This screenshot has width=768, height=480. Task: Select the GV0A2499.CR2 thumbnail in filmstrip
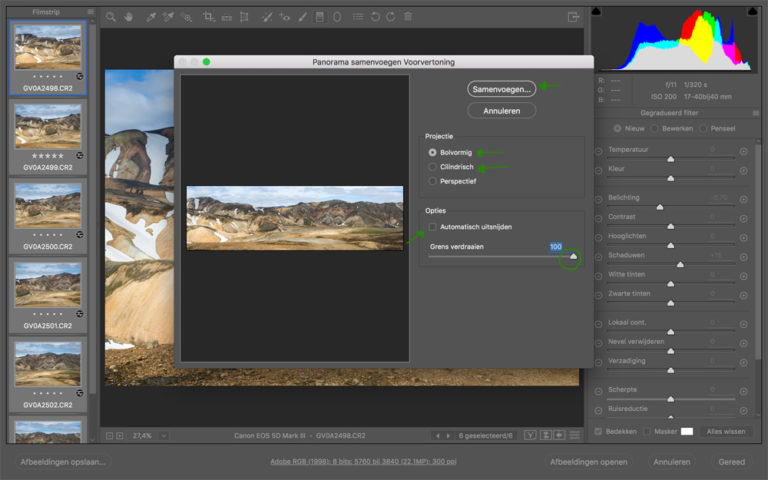[x=48, y=126]
